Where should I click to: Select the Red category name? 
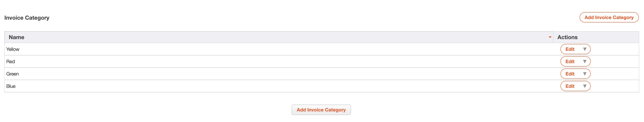coord(11,62)
